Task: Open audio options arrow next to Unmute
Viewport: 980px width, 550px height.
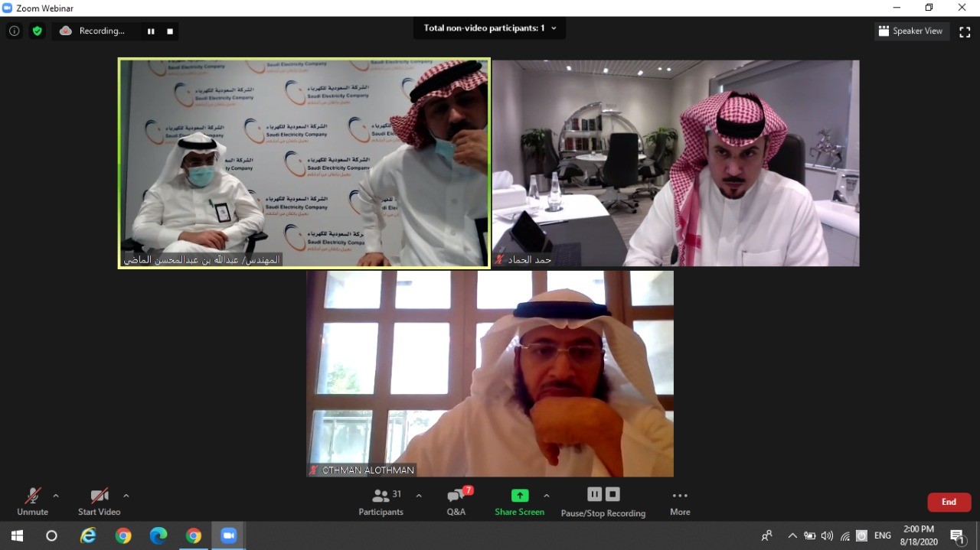Action: click(x=56, y=496)
